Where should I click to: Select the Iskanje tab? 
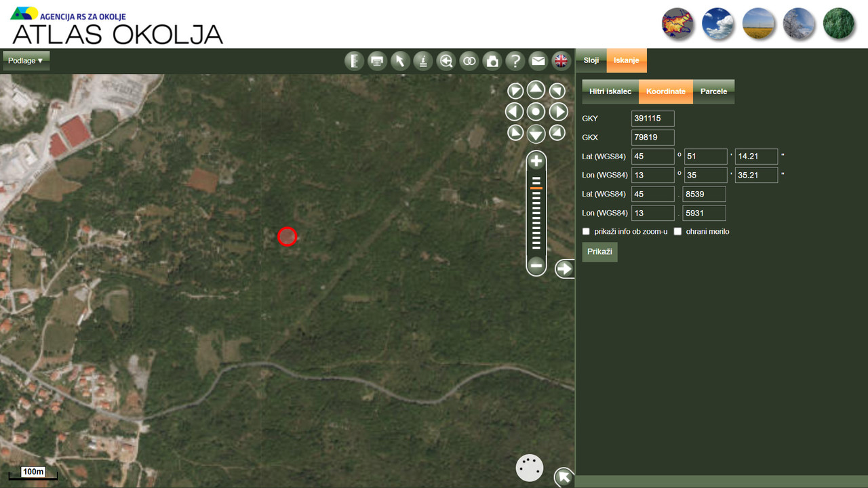[x=627, y=60]
